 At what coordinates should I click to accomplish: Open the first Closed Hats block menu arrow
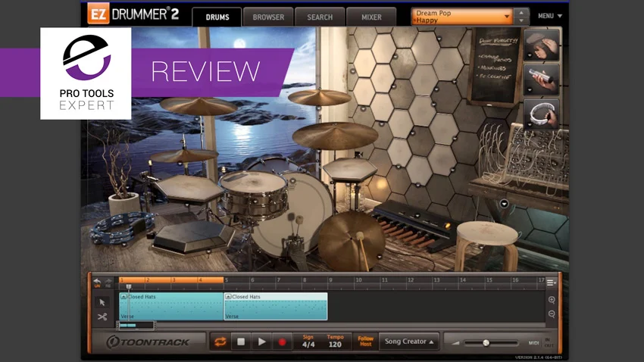[123, 296]
